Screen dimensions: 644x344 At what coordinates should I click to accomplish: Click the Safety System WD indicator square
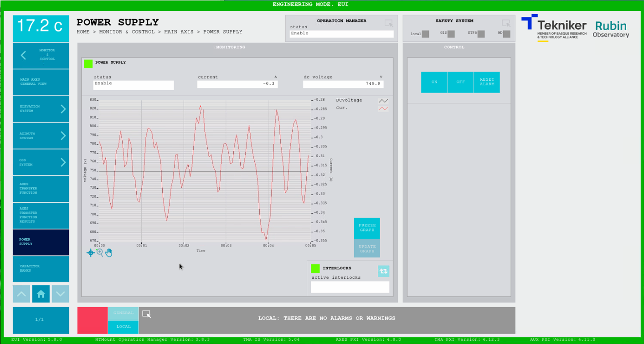click(506, 34)
